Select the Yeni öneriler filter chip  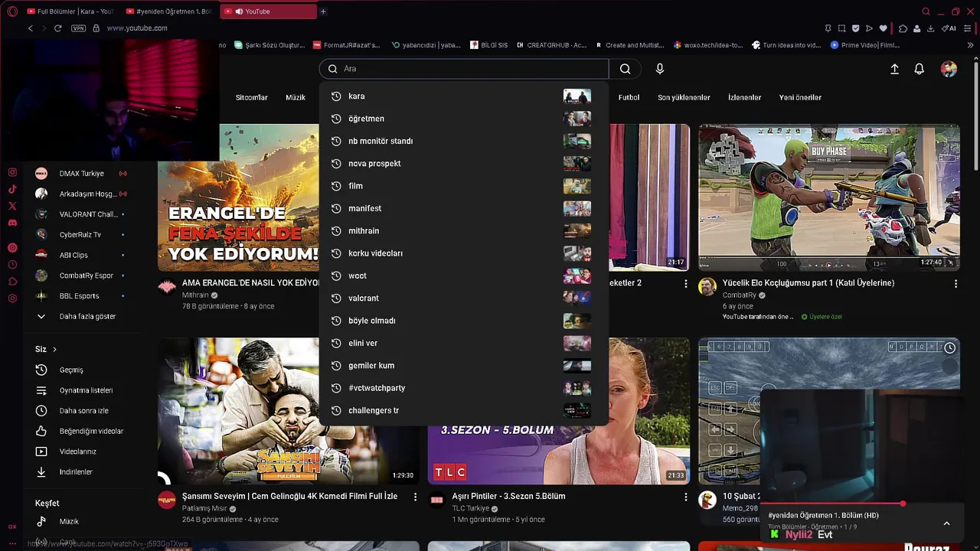tap(800, 97)
